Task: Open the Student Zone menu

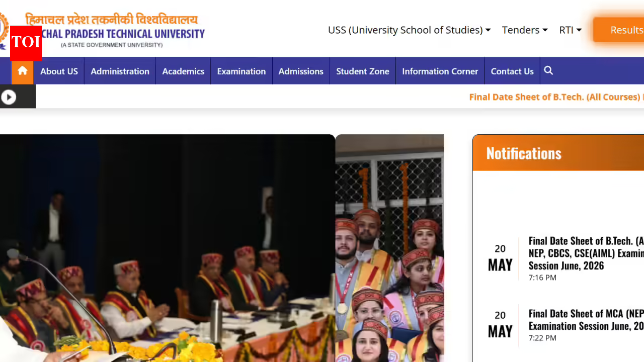Action: 363,71
